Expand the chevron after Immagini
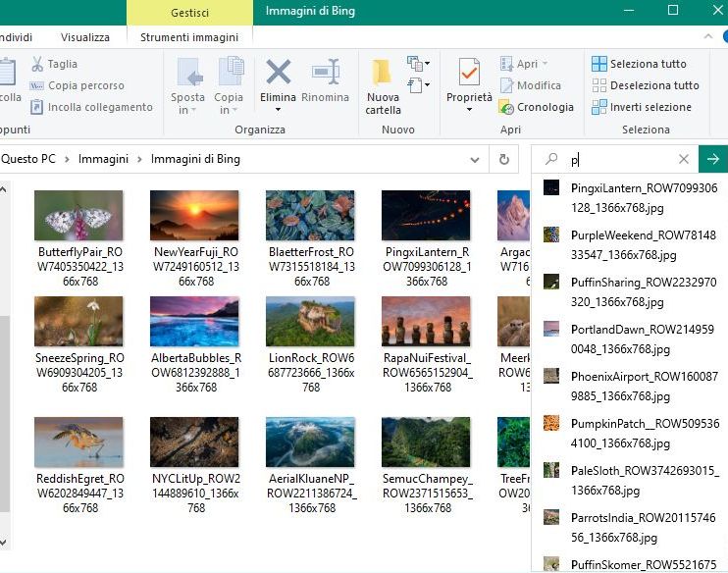This screenshot has width=728, height=573. point(139,159)
